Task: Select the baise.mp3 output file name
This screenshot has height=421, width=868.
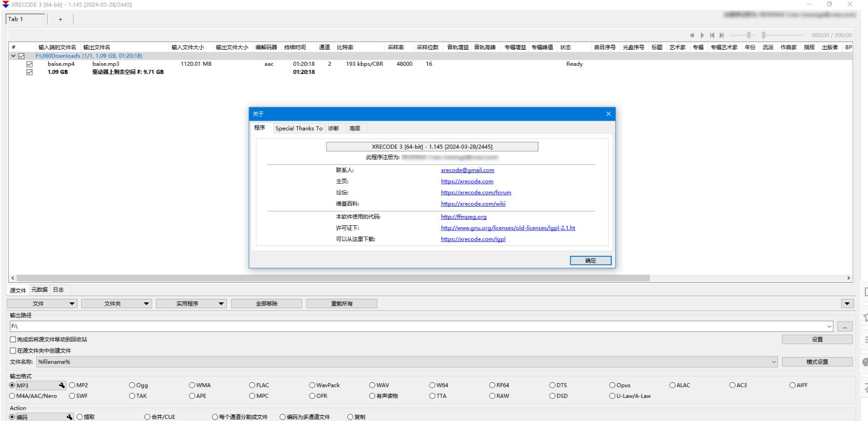Action: (106, 64)
